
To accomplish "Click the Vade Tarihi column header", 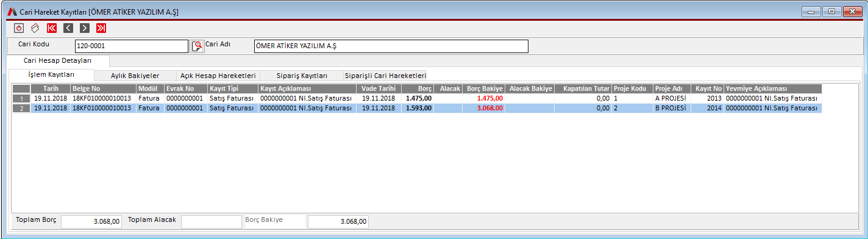I will click(x=379, y=88).
